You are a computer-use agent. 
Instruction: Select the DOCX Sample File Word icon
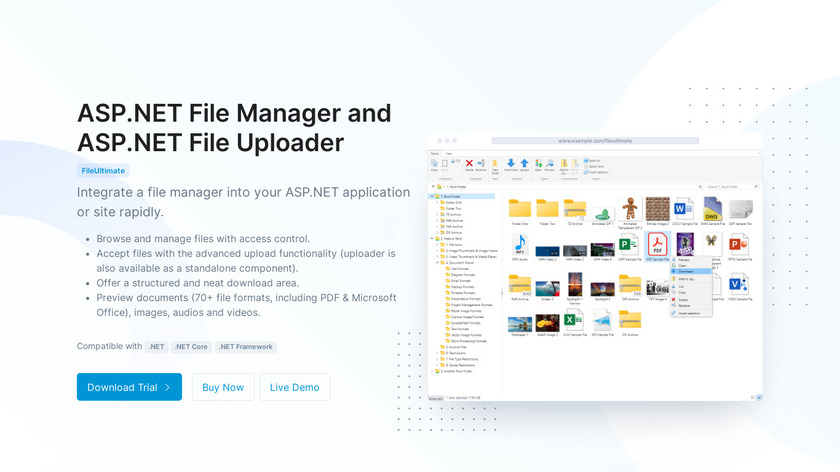tap(684, 208)
